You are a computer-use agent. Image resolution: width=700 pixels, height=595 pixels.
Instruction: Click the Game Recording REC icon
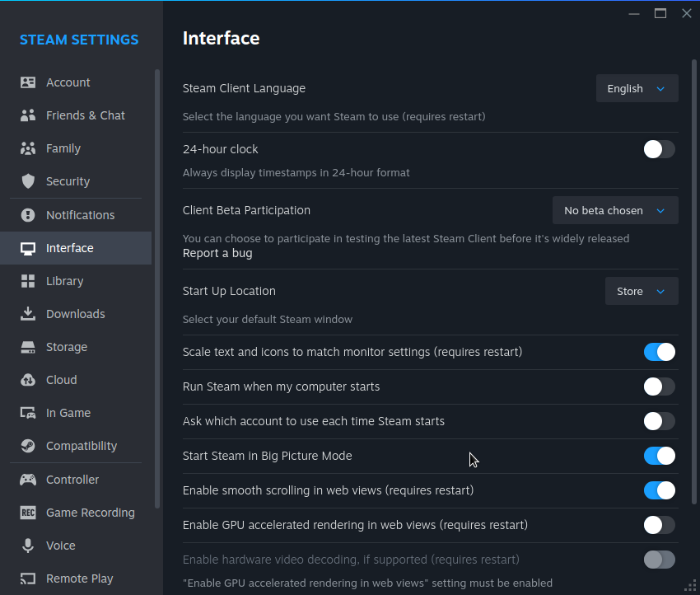tap(28, 513)
